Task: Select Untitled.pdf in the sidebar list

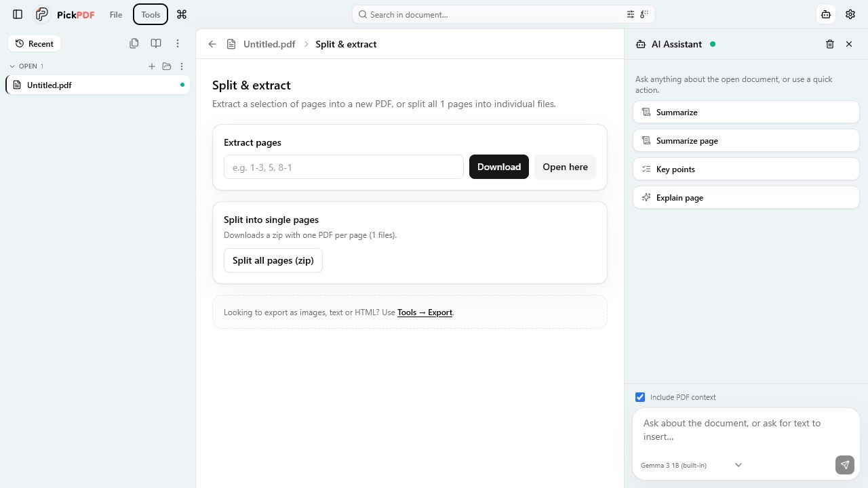Action: pos(98,85)
